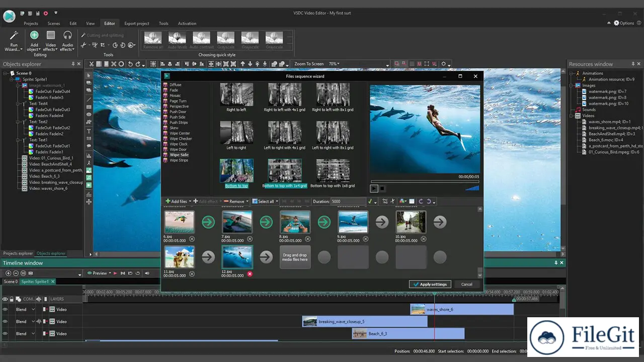Pin the Resources window panel

(633, 64)
